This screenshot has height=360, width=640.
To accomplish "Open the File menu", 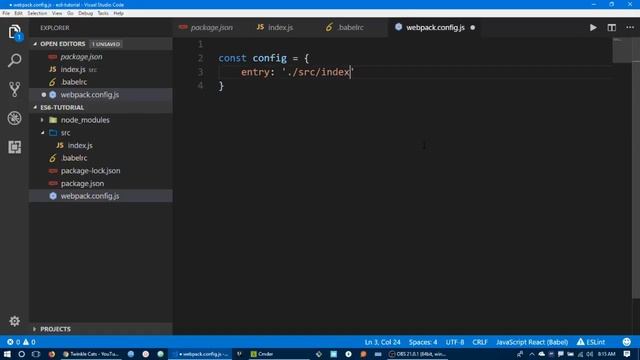I will click(6, 13).
